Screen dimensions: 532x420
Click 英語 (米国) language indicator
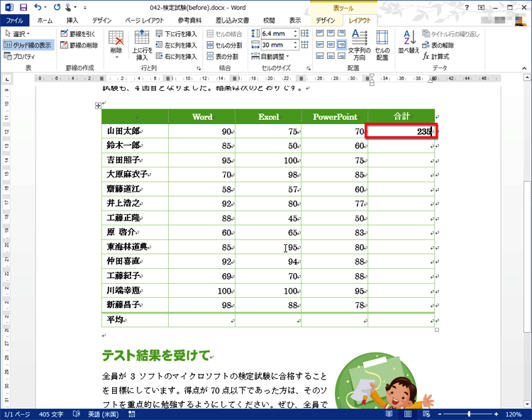pos(103,414)
